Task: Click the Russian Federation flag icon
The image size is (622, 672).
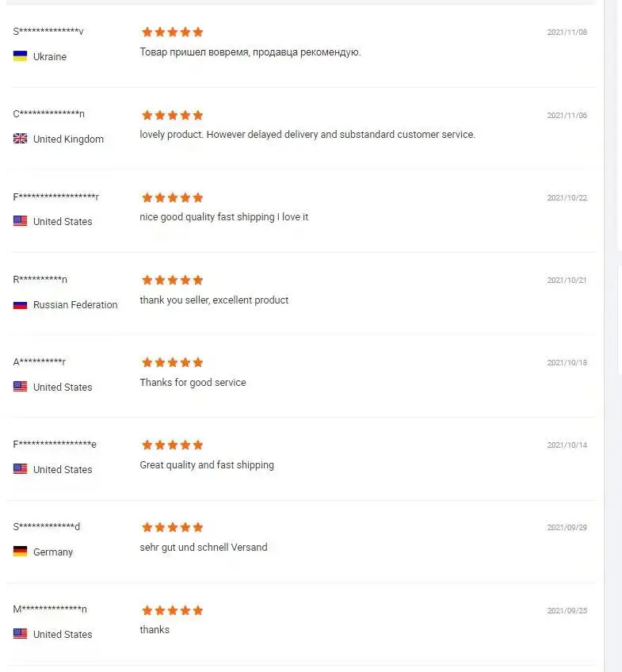Action: 20,305
